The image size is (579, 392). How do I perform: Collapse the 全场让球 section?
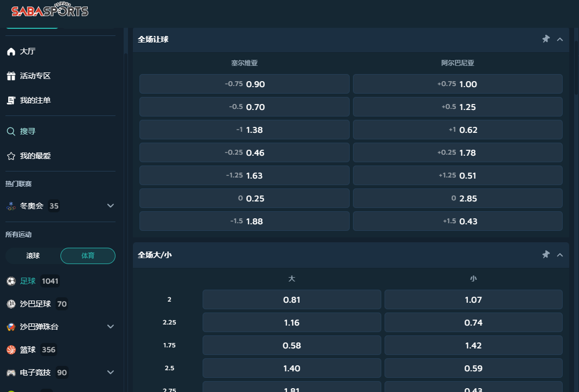(x=560, y=39)
